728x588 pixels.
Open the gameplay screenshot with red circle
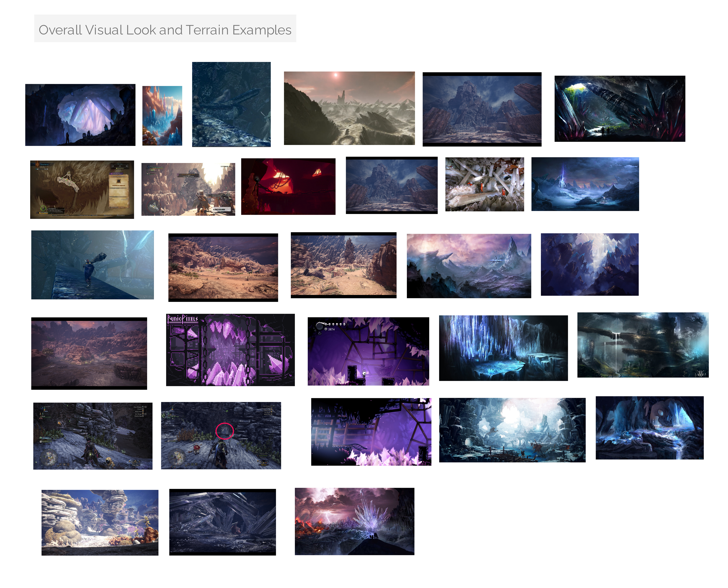221,436
